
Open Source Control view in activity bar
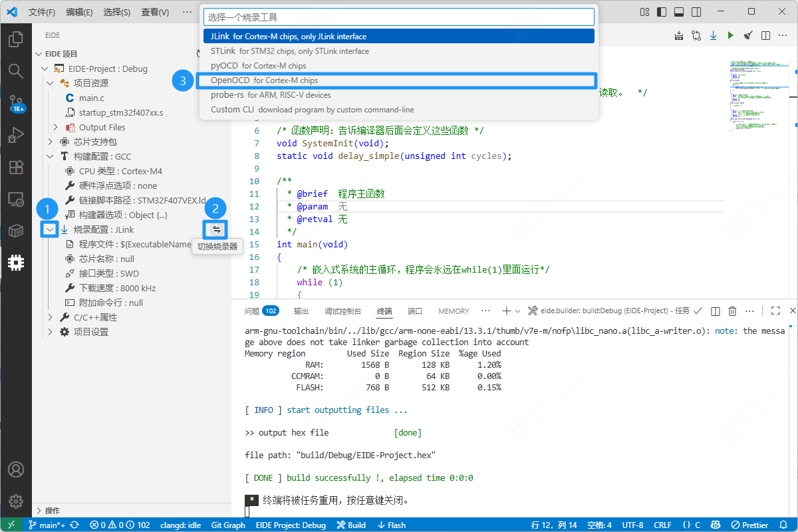coord(16,102)
